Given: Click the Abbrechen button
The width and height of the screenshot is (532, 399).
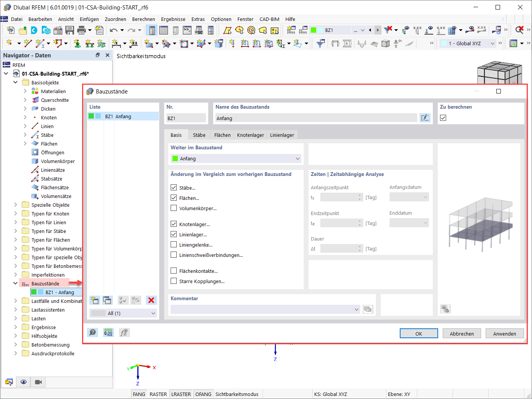Looking at the screenshot, I should 462,334.
